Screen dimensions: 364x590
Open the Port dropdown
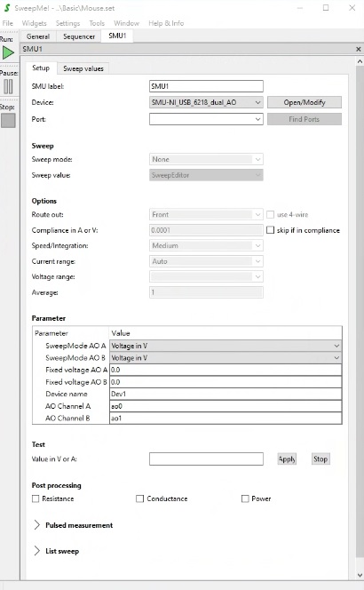tap(206, 119)
